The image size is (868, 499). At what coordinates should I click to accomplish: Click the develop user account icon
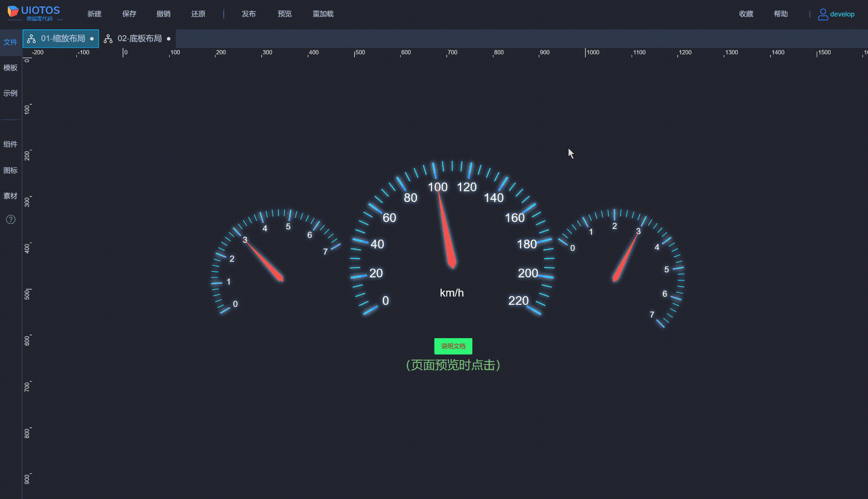click(x=823, y=14)
